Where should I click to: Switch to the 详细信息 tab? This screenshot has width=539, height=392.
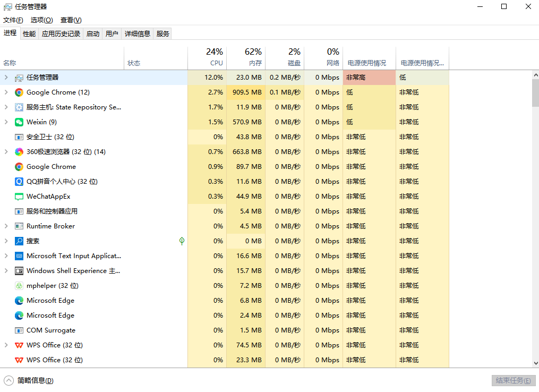[x=138, y=33]
